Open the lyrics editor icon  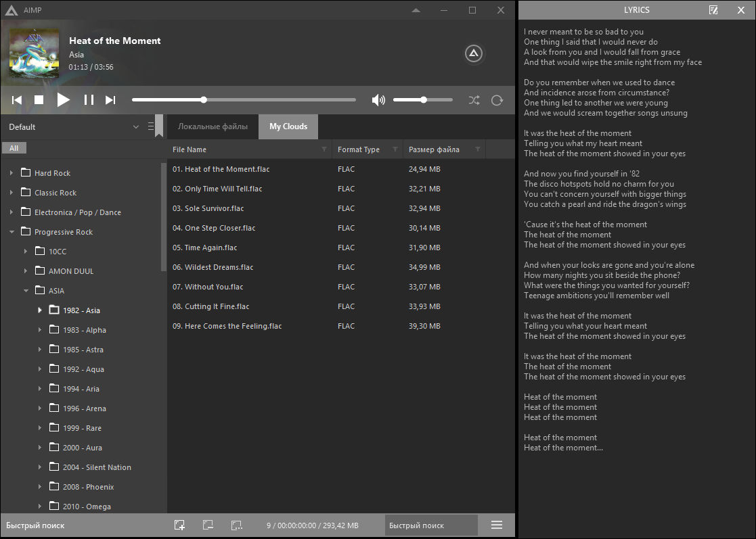pyautogui.click(x=713, y=10)
